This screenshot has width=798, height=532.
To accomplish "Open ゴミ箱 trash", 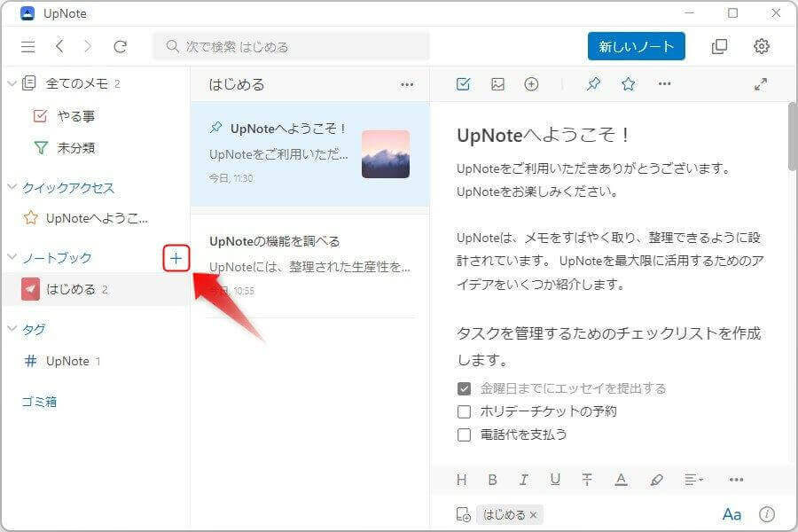I will tap(39, 402).
